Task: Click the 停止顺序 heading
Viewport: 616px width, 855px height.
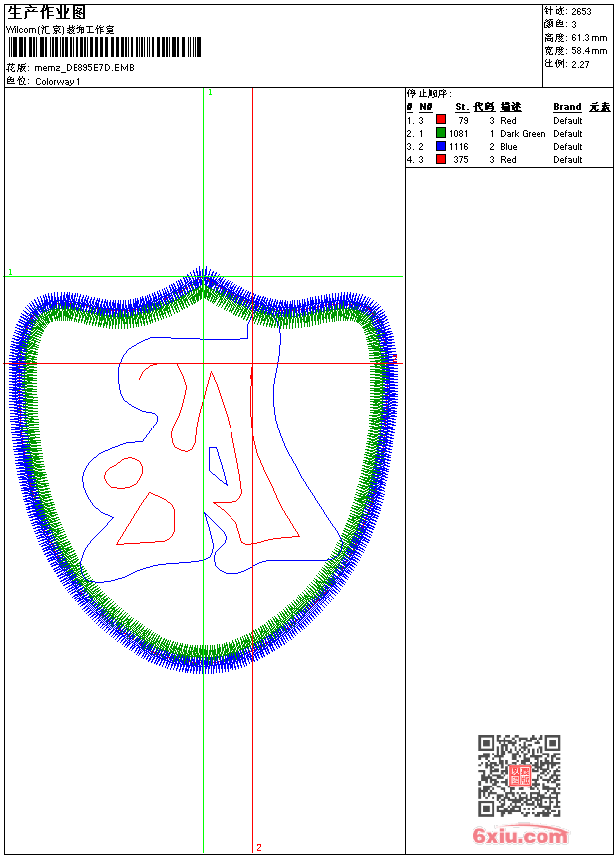Action: [x=429, y=93]
